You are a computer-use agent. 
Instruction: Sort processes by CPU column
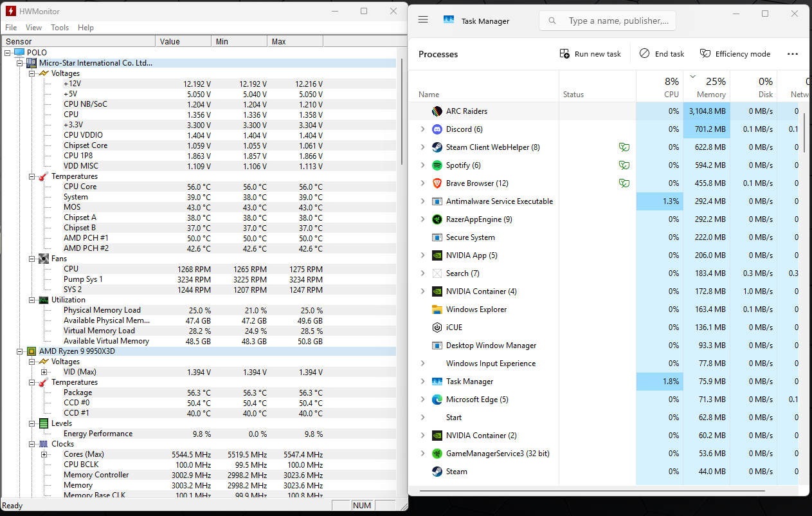660,86
